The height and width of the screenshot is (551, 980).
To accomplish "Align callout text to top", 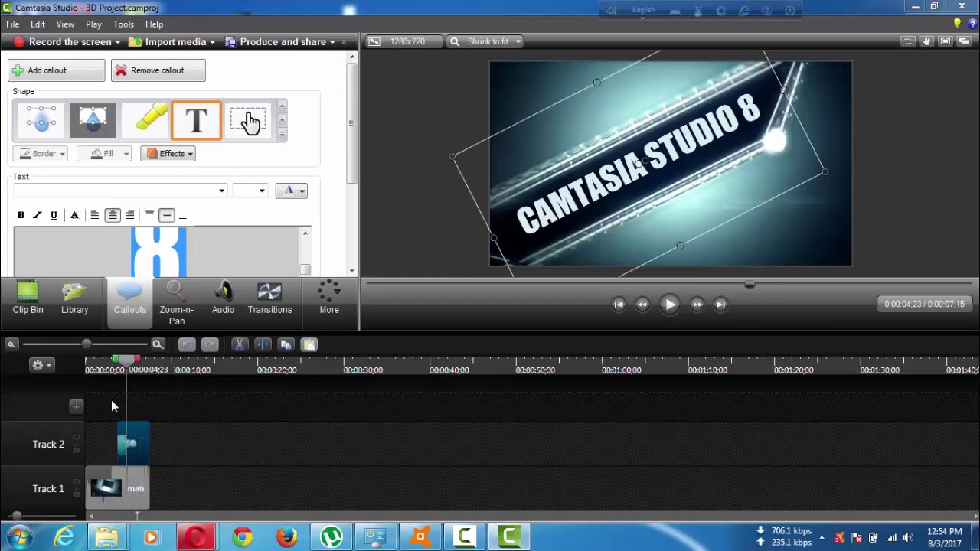I will (149, 215).
